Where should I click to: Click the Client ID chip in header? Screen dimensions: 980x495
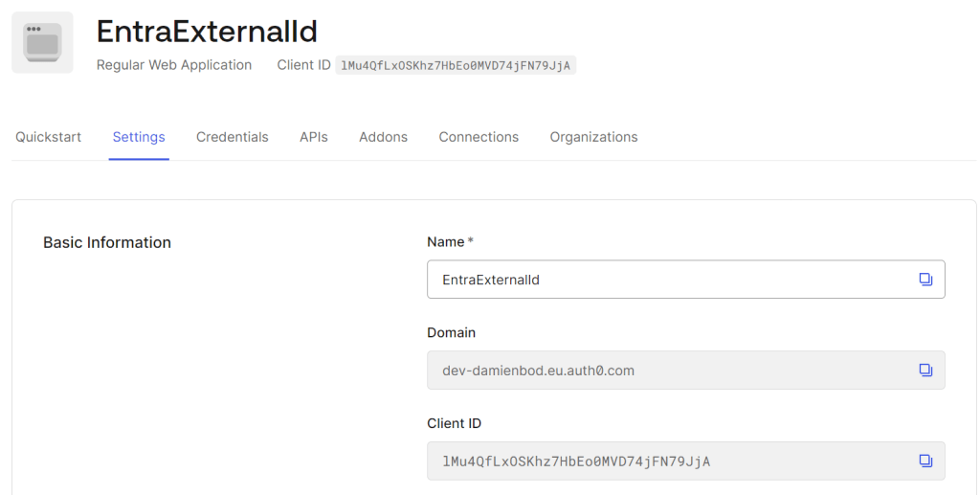pos(455,65)
